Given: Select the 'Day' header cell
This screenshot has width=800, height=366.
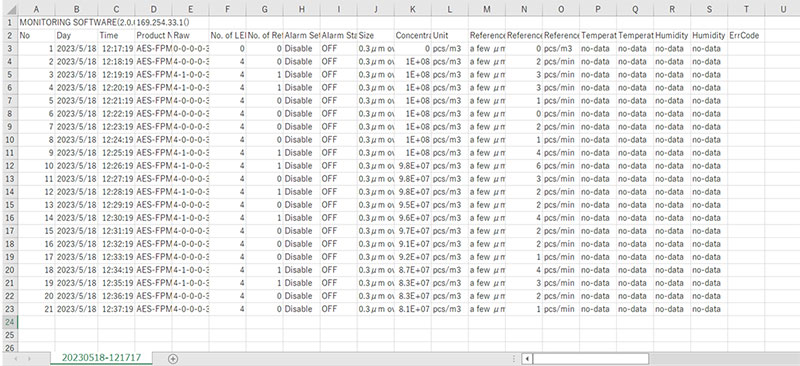Looking at the screenshot, I should (76, 36).
